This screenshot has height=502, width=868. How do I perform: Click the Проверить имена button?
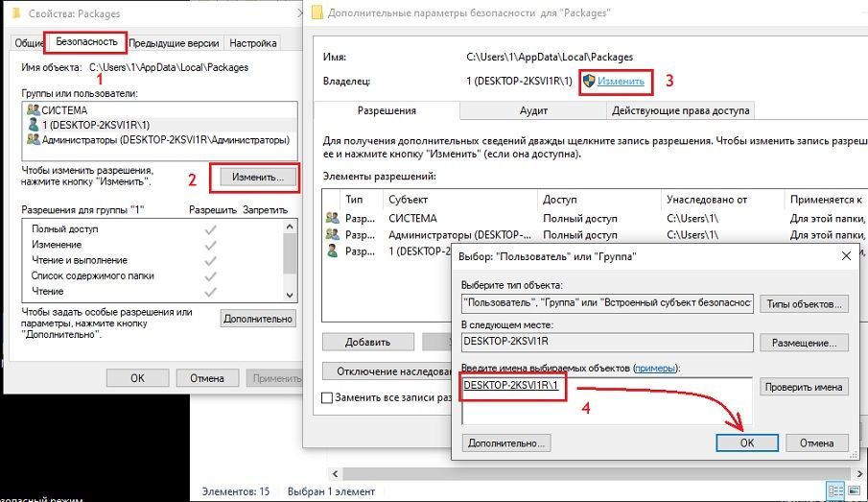[804, 387]
